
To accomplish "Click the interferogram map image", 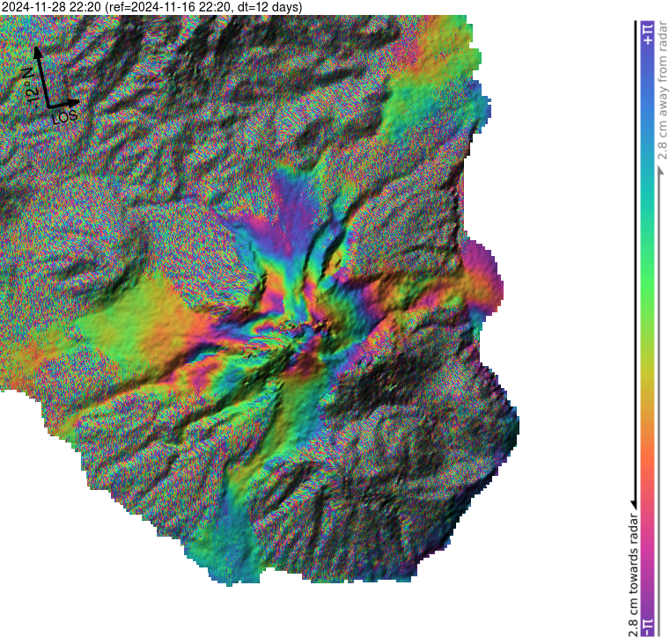I will [260, 300].
